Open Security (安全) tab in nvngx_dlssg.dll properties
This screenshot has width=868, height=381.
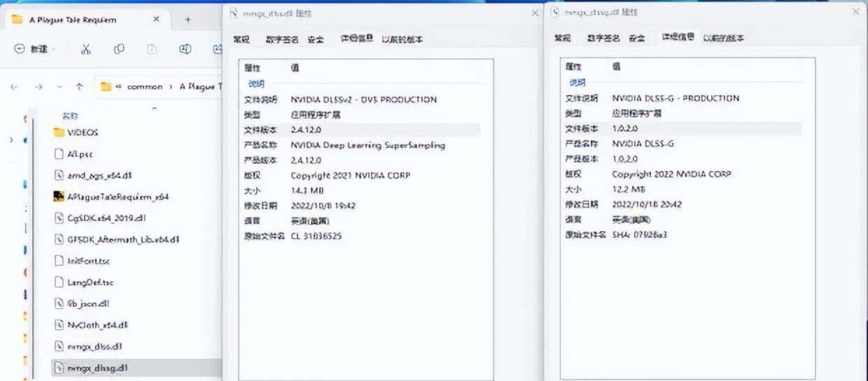[x=636, y=38]
